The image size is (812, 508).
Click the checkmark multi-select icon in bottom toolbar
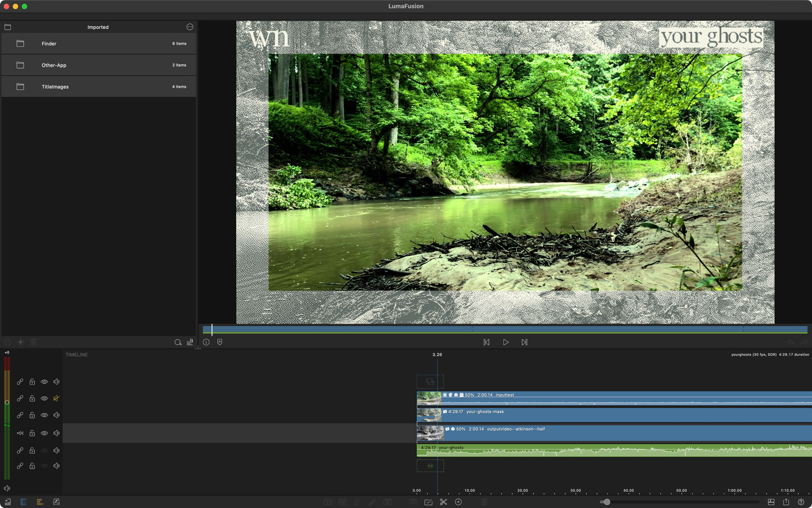429,502
